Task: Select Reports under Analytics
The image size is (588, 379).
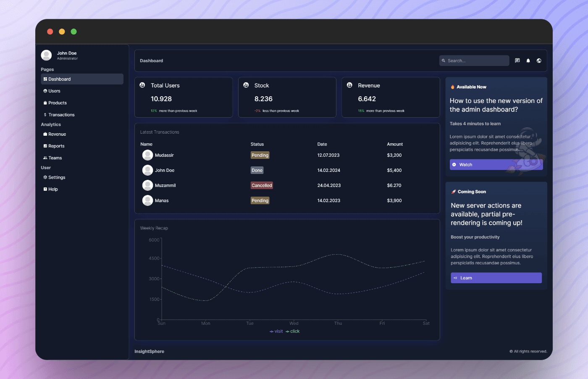Action: pos(56,146)
